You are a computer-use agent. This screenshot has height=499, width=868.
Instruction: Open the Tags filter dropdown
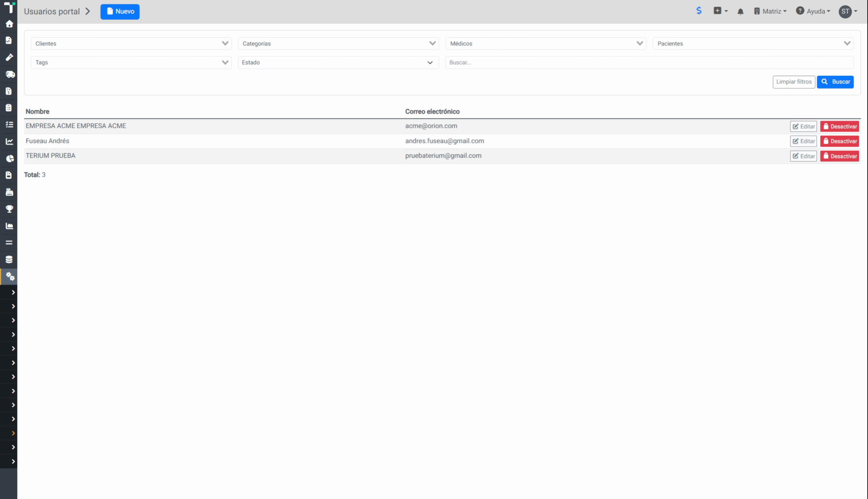(131, 62)
